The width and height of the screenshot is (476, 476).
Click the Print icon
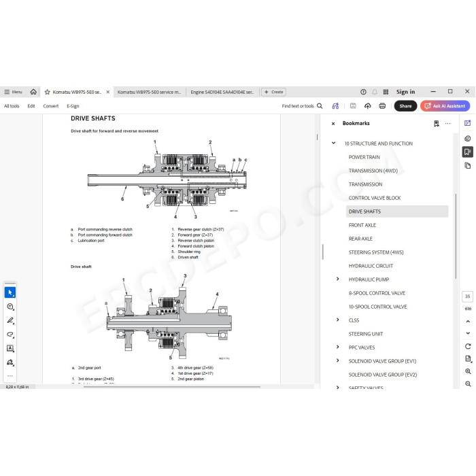[x=382, y=105]
